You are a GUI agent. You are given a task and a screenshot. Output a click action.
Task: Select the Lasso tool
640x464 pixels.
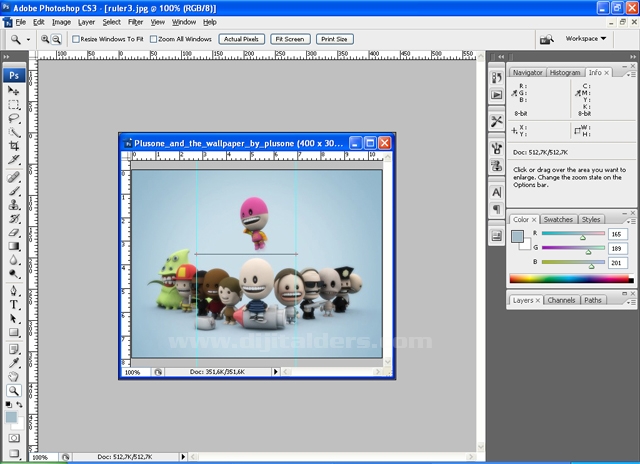(14, 118)
